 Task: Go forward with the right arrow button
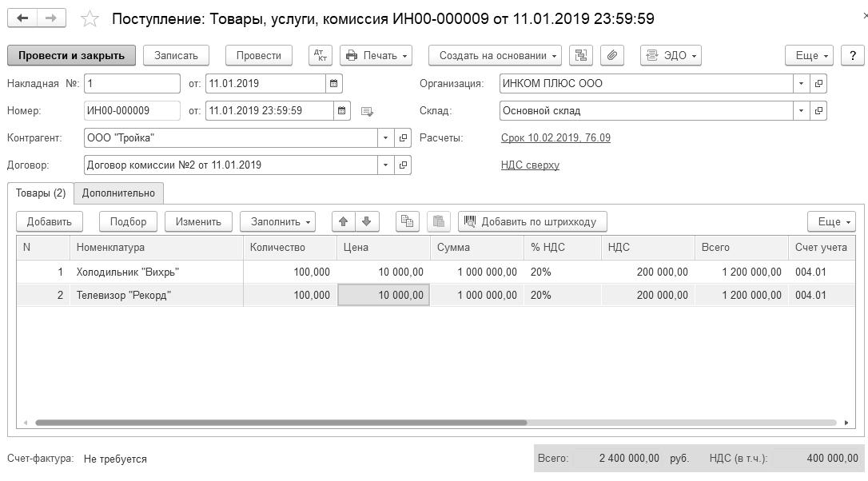coord(51,18)
